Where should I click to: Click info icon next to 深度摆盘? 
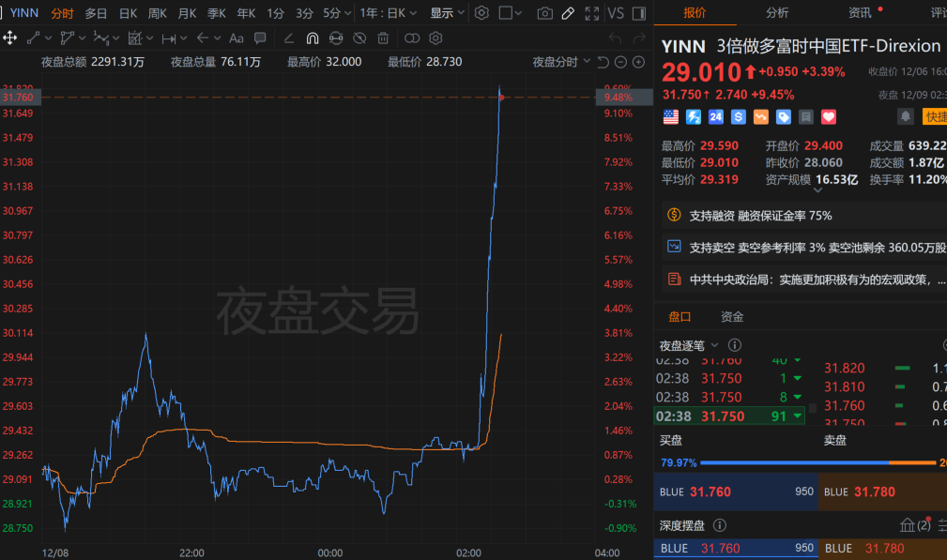click(x=719, y=525)
